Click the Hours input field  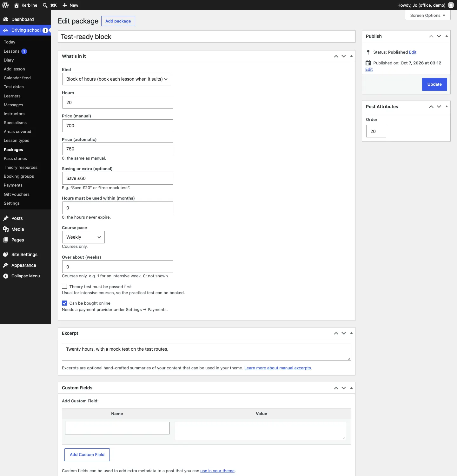pyautogui.click(x=118, y=102)
